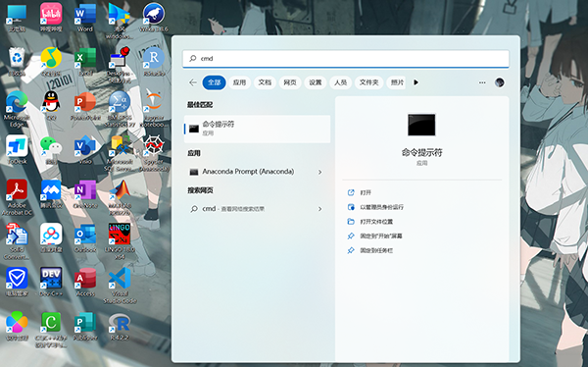588x367 pixels.
Task: Open the Publisher desktop shortcut
Action: click(85, 326)
